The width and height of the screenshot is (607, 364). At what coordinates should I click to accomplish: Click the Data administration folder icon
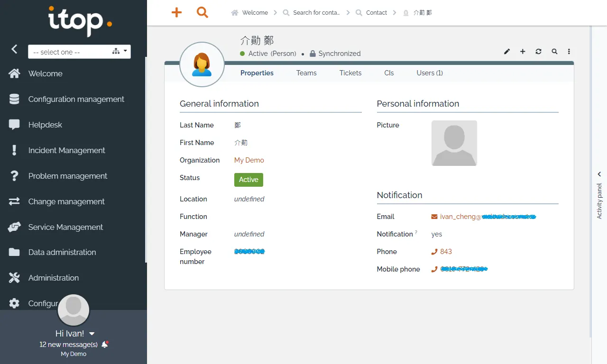pyautogui.click(x=14, y=252)
